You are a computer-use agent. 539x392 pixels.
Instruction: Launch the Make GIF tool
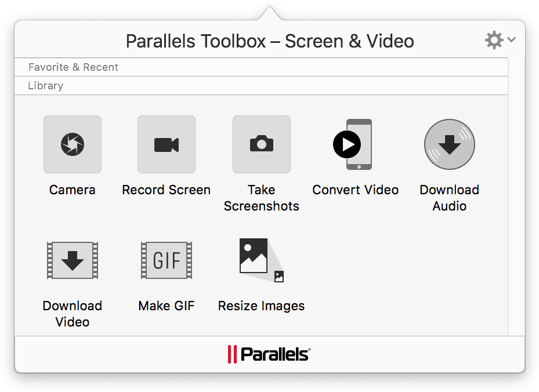click(167, 260)
